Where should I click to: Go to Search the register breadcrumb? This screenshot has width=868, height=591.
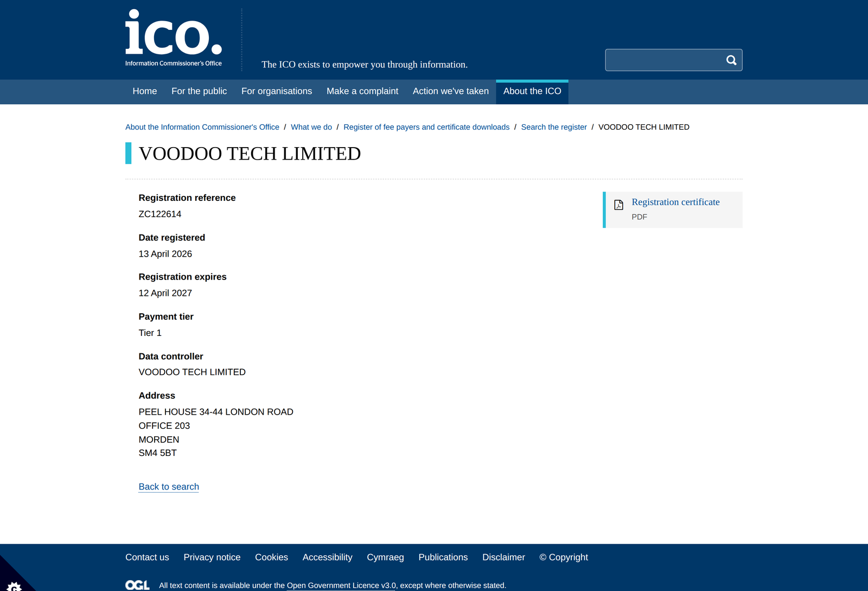click(x=554, y=127)
